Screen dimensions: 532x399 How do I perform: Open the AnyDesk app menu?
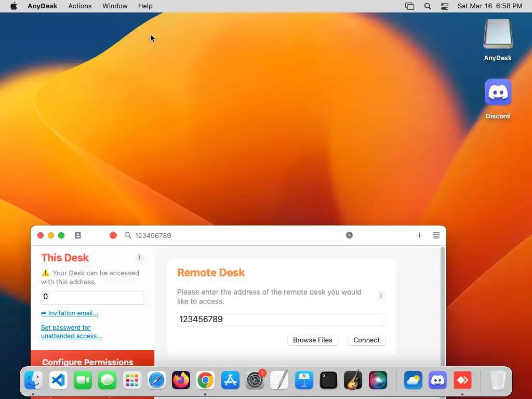click(43, 6)
